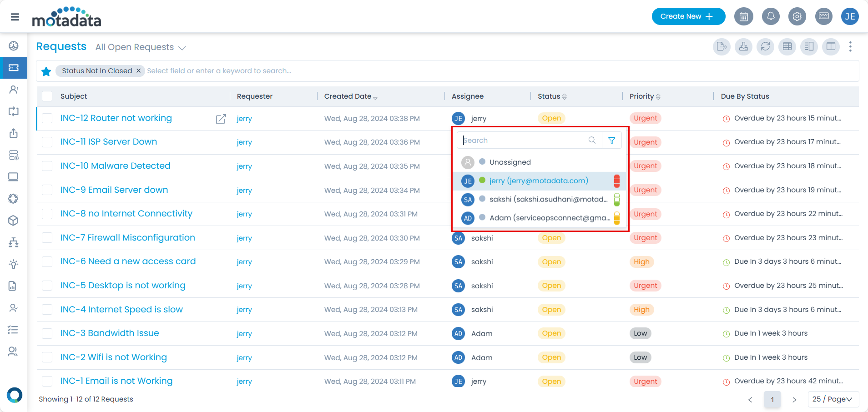The image size is (868, 412).
Task: Click the export requests toolbar icon
Action: (722, 46)
